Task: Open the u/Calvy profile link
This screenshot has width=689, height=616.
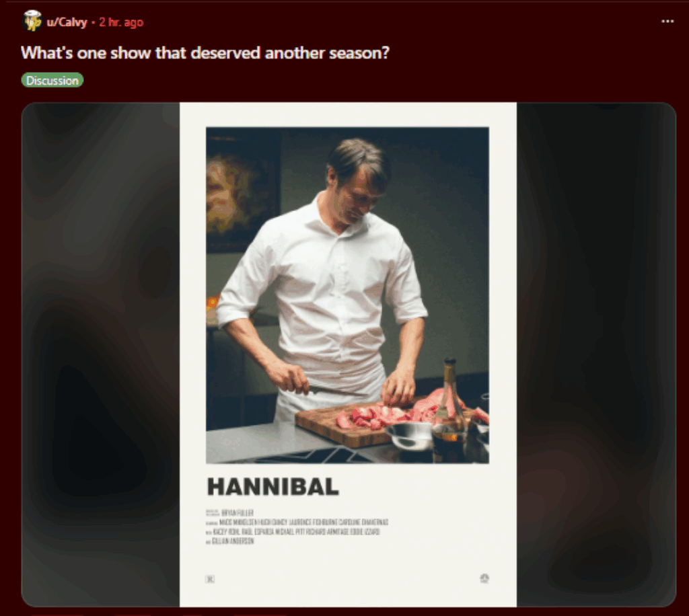Action: pyautogui.click(x=67, y=22)
